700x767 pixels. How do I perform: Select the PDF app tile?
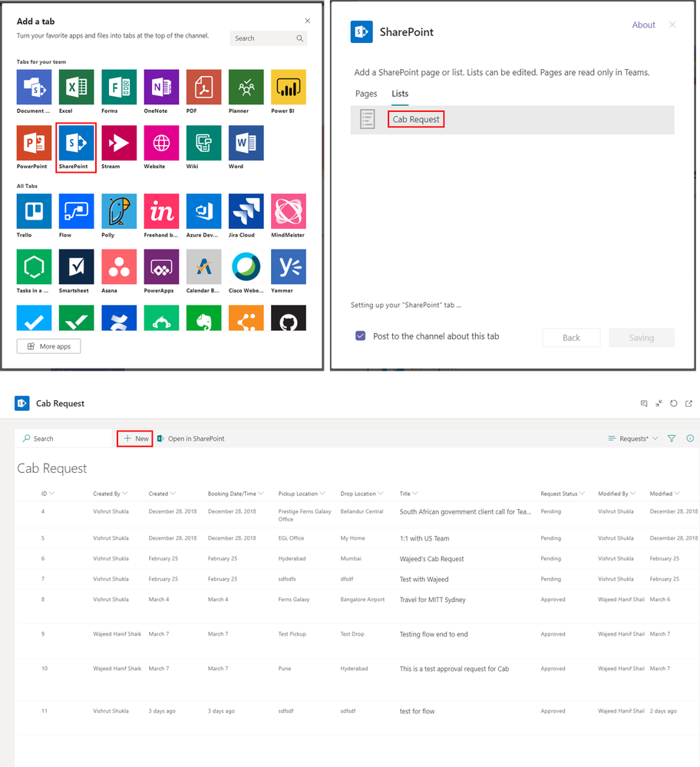203,87
